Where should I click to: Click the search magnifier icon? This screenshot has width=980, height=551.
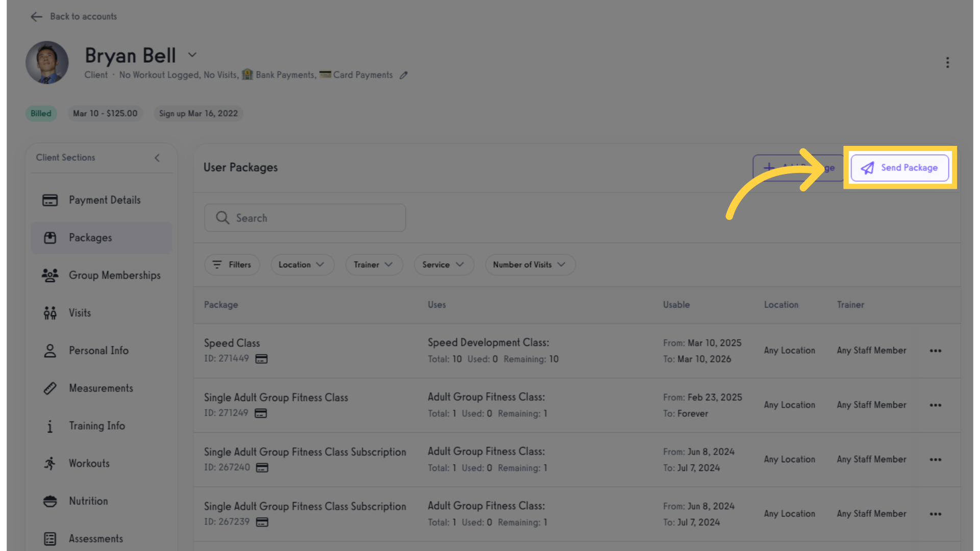(x=223, y=218)
